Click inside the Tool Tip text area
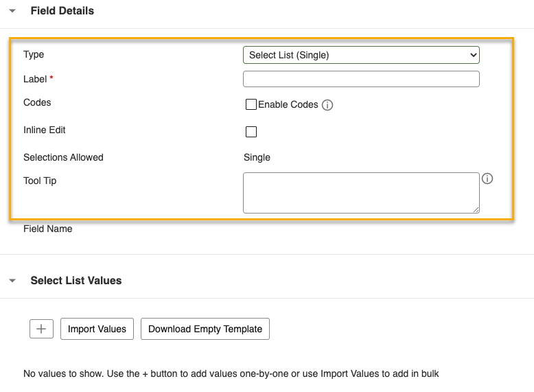Image resolution: width=534 pixels, height=392 pixels. coord(361,193)
